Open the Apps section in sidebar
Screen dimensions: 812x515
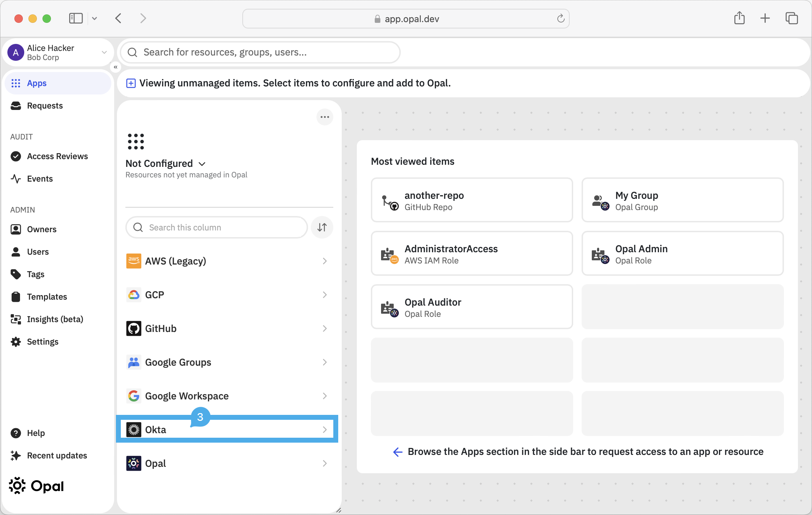click(x=58, y=83)
